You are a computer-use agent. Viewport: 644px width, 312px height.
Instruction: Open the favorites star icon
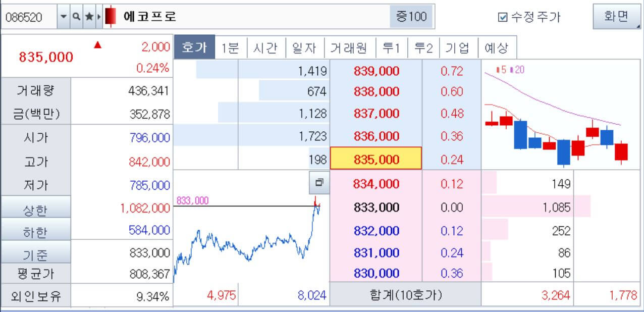click(89, 16)
